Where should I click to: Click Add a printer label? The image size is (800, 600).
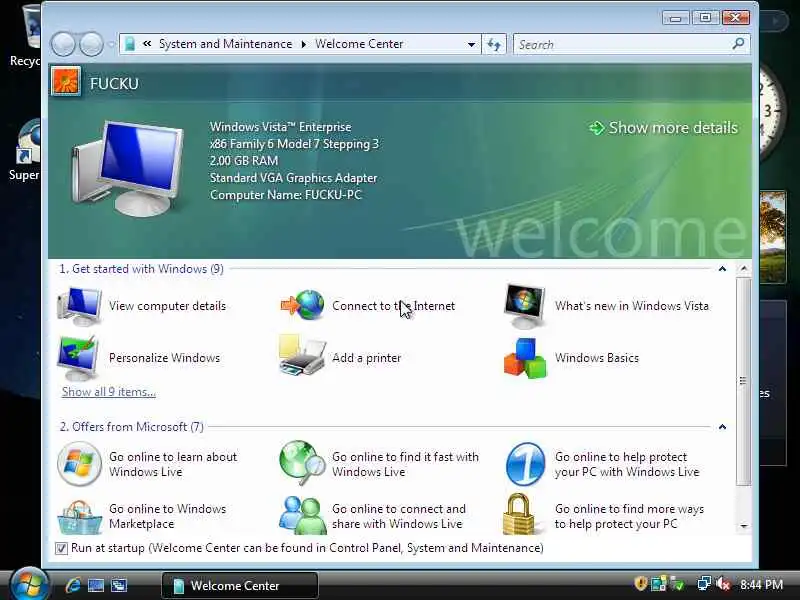366,358
